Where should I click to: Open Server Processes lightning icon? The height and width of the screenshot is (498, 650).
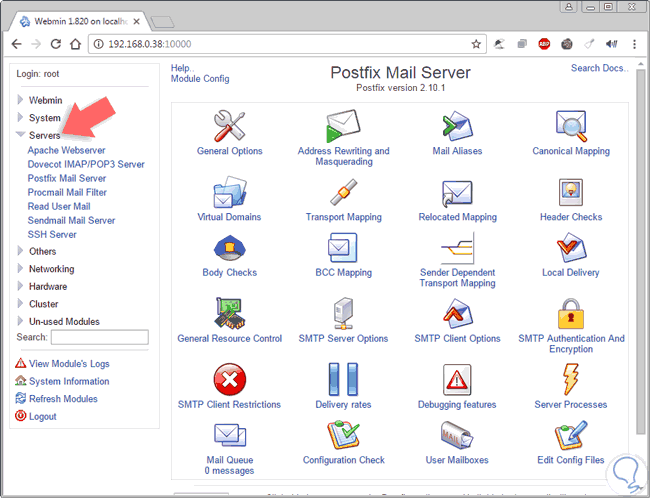[x=571, y=379]
